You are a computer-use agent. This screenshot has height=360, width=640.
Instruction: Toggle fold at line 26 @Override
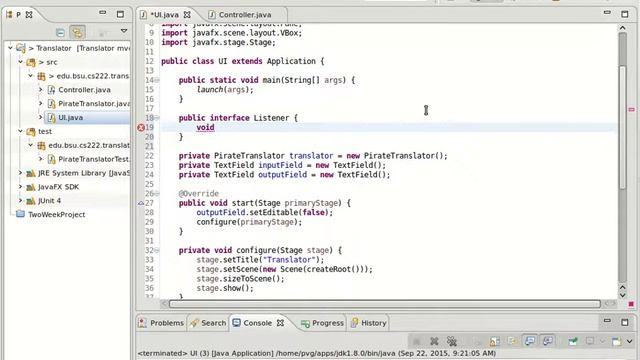pyautogui.click(x=157, y=193)
